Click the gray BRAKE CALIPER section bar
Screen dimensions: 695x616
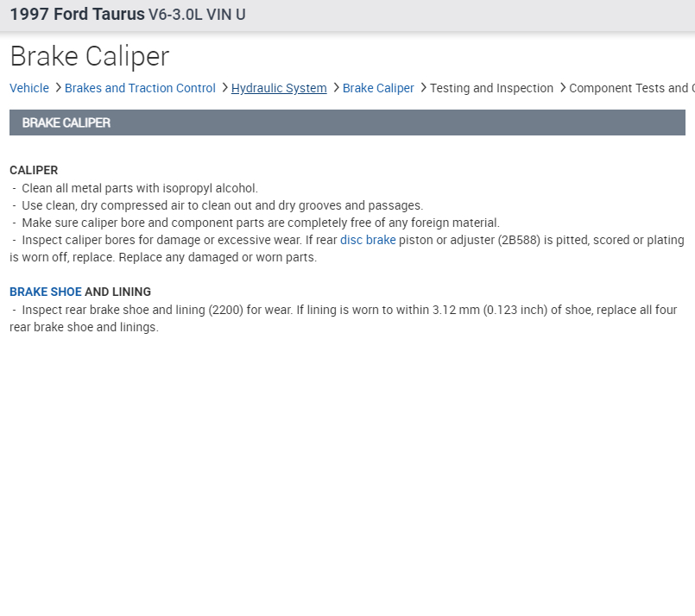click(x=347, y=123)
